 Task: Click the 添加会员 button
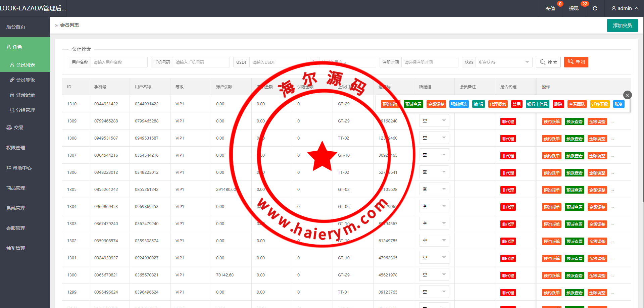click(622, 25)
